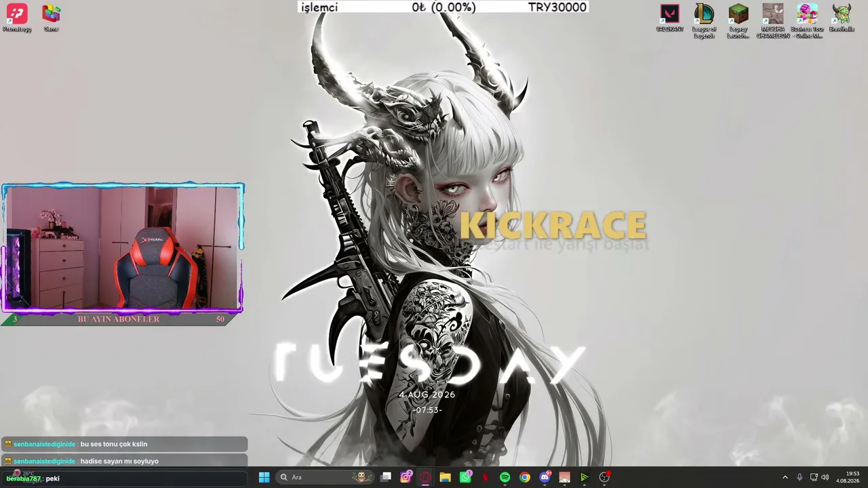Open the League of Legends desktop shortcut

(x=704, y=21)
